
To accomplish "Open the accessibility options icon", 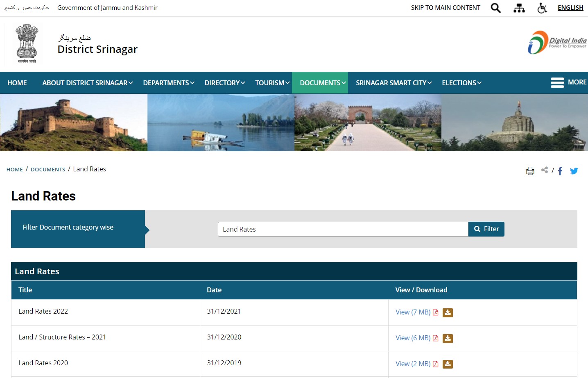I will tap(542, 7).
